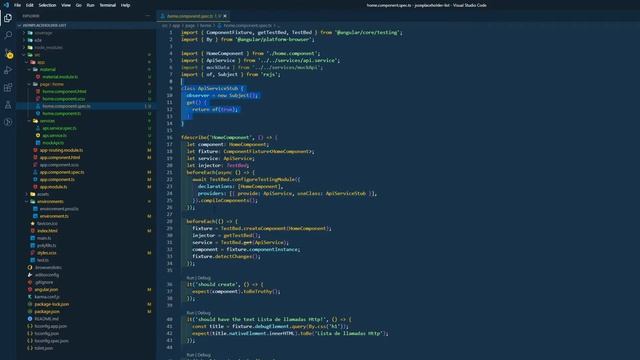Open the Extensions view
This screenshot has width=640, height=360.
pyautogui.click(x=8, y=87)
